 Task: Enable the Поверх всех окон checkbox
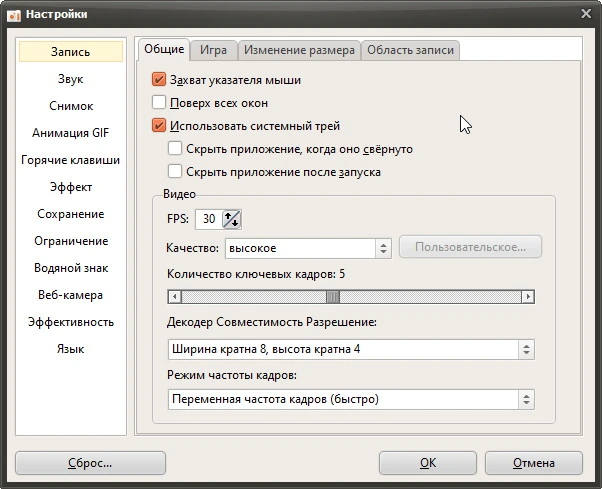pyautogui.click(x=159, y=103)
